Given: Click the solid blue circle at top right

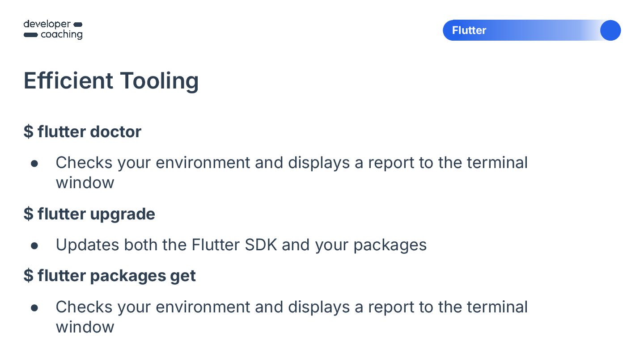Looking at the screenshot, I should [x=610, y=30].
